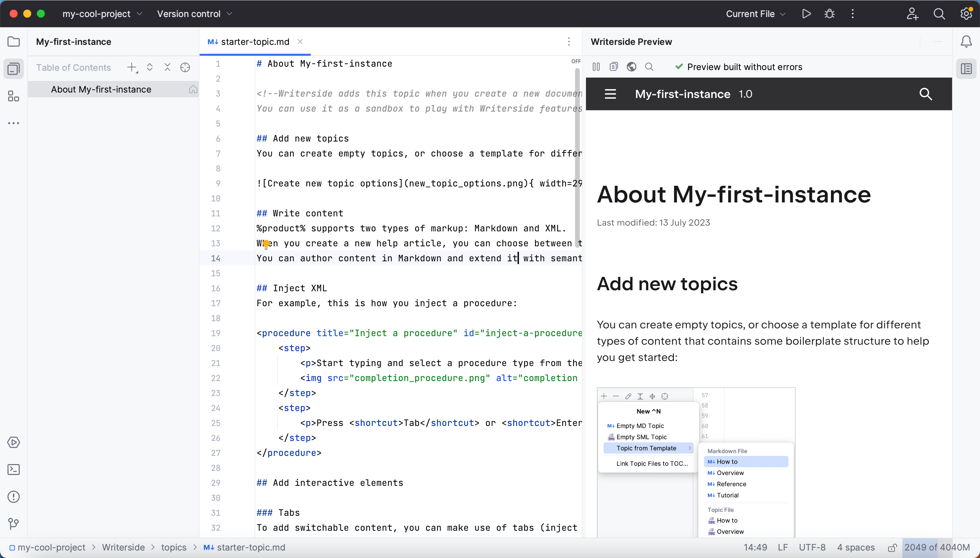Click the locate target icon in Table of Contents
The width and height of the screenshot is (980, 558).
185,67
